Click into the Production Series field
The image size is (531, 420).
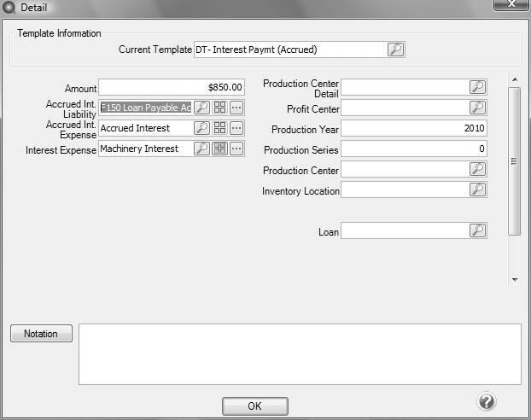[x=413, y=149]
